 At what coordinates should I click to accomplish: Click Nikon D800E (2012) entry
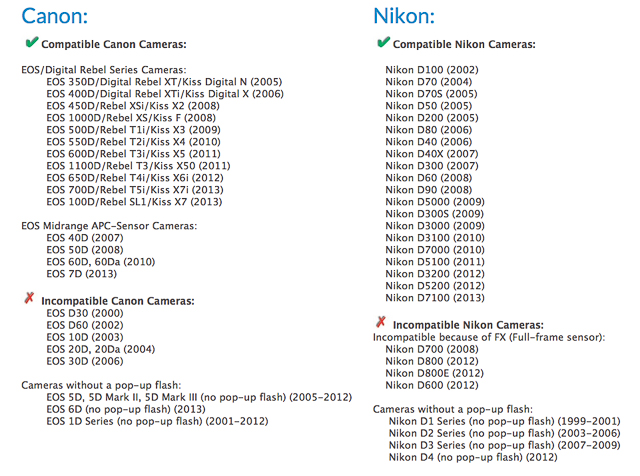coord(435,373)
